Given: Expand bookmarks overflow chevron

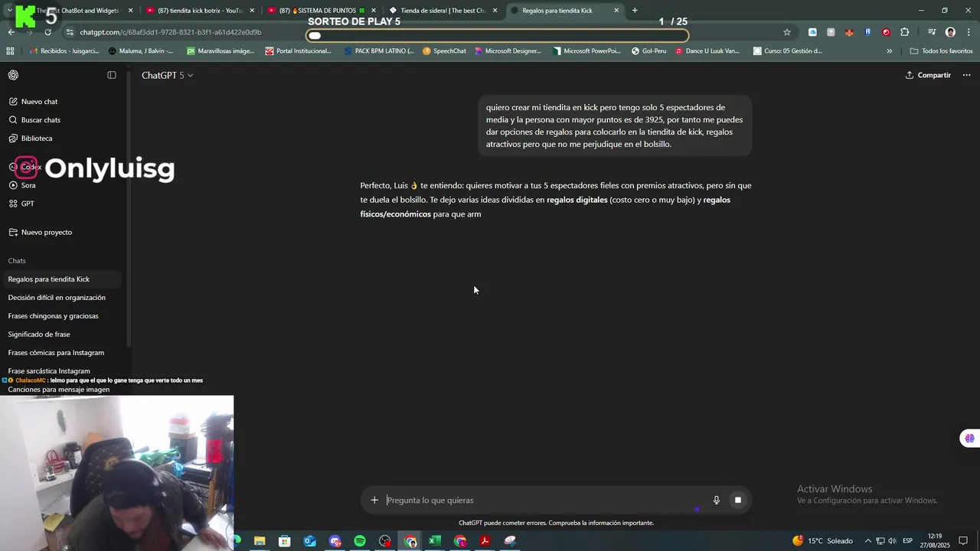Looking at the screenshot, I should pyautogui.click(x=889, y=51).
